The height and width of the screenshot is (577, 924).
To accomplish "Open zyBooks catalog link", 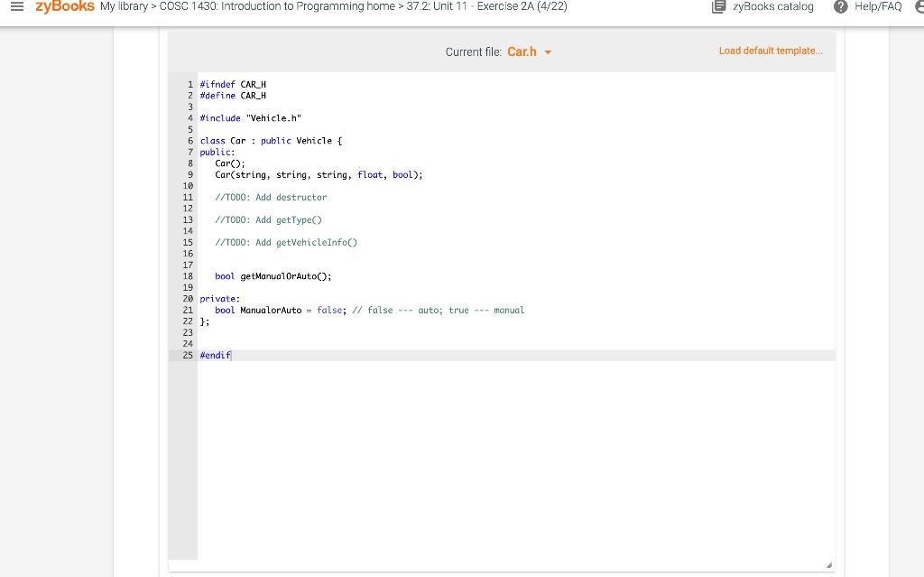I will pyautogui.click(x=772, y=7).
